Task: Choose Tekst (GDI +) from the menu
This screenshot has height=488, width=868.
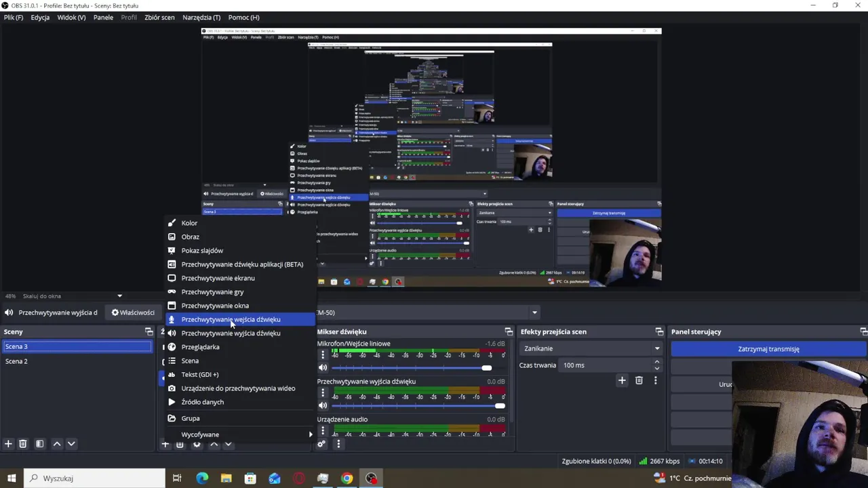Action: (x=241, y=374)
